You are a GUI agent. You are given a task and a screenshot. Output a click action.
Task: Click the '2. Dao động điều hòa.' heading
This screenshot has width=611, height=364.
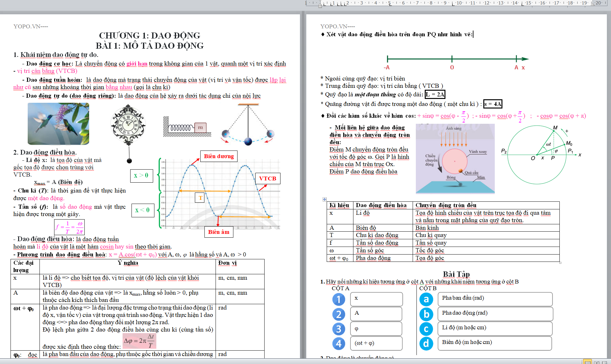tap(45, 152)
